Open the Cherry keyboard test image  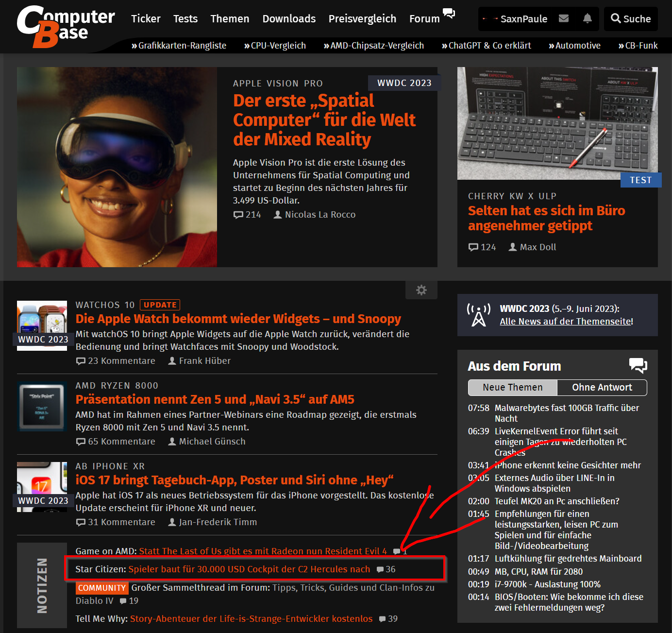(557, 123)
